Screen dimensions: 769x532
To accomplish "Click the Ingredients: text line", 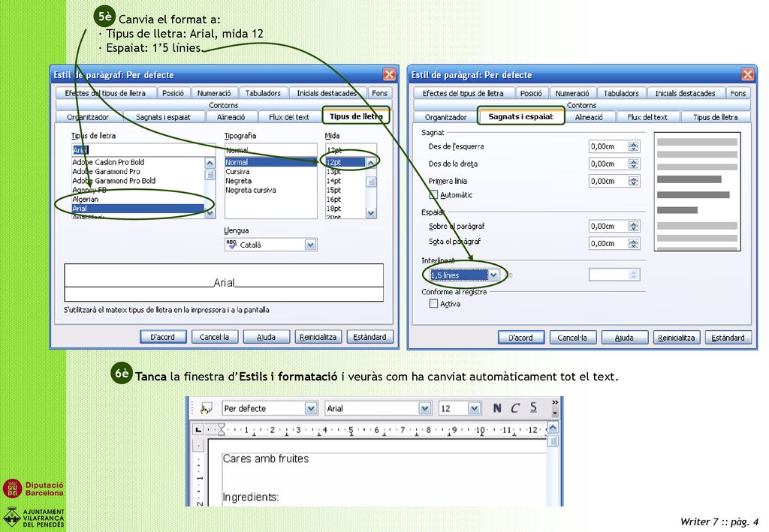I will pyautogui.click(x=251, y=497).
